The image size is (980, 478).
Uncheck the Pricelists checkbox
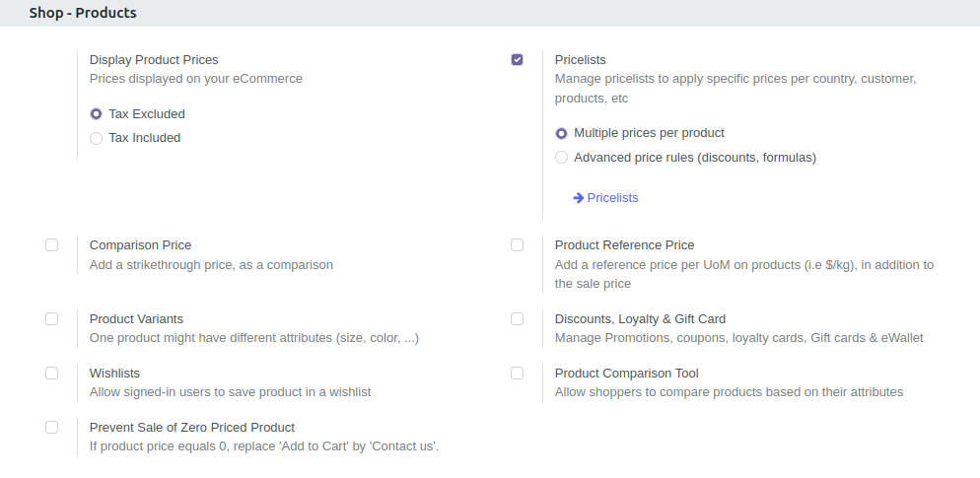(x=517, y=59)
